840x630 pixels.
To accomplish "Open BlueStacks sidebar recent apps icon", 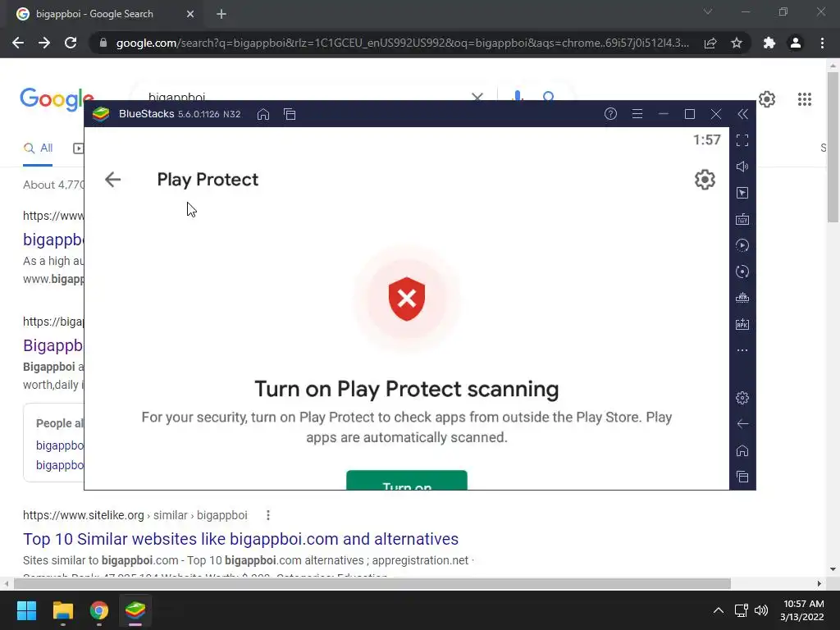I will [742, 477].
